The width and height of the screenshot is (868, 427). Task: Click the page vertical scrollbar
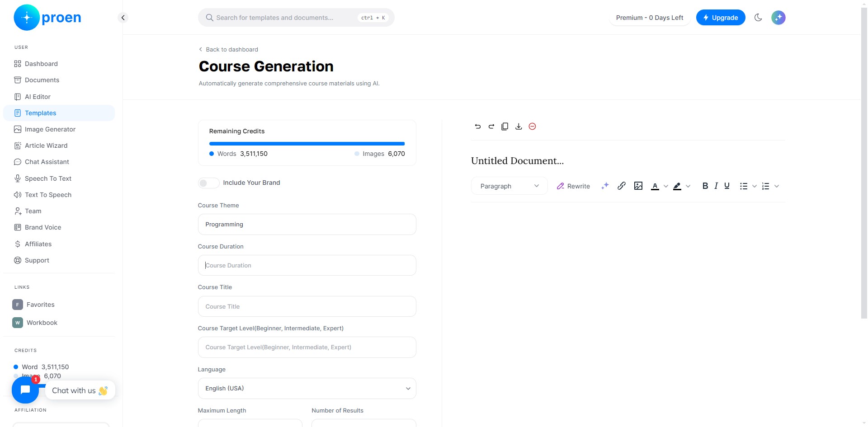click(x=864, y=163)
